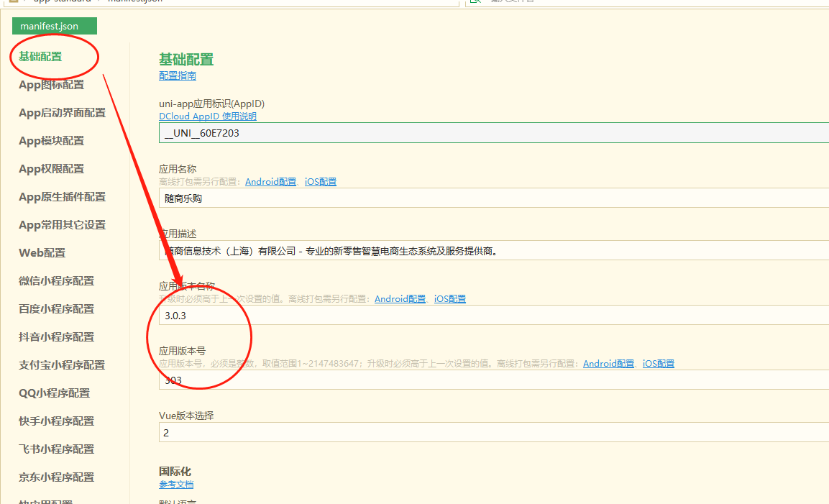Click the 配置指南 link
This screenshot has width=829, height=504.
(177, 75)
